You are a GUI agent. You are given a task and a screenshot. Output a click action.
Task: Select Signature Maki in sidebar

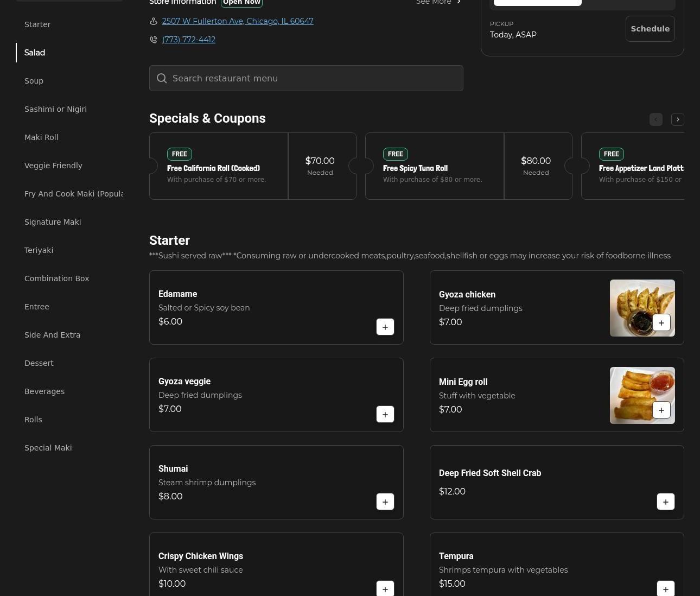point(53,222)
